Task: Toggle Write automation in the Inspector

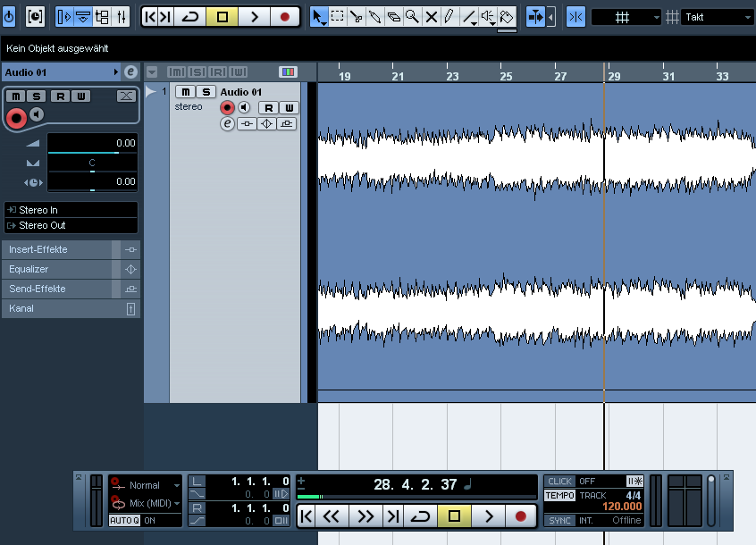Action: tap(81, 96)
